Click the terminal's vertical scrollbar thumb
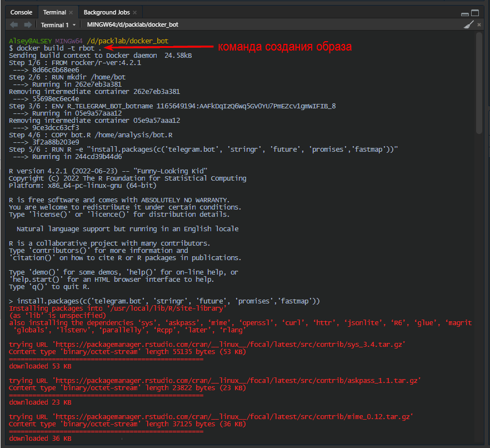This screenshot has height=448, width=490. point(479,83)
